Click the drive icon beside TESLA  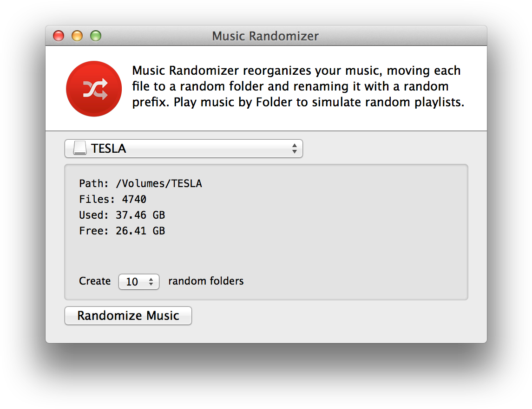(x=80, y=148)
